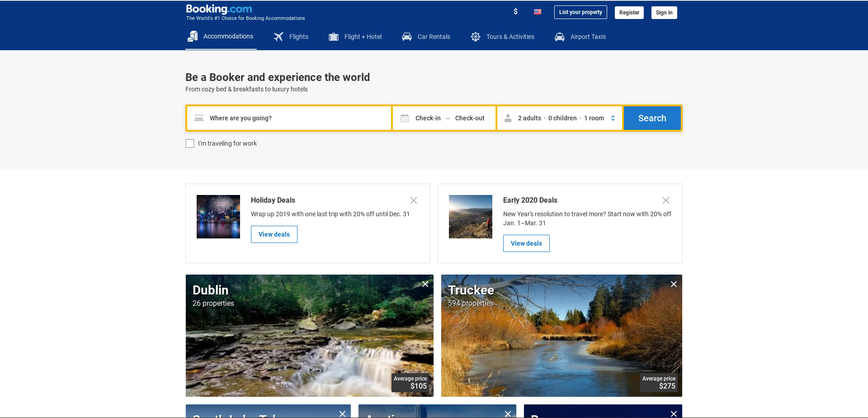
Task: Remove the Truckee destination tile
Action: click(674, 284)
